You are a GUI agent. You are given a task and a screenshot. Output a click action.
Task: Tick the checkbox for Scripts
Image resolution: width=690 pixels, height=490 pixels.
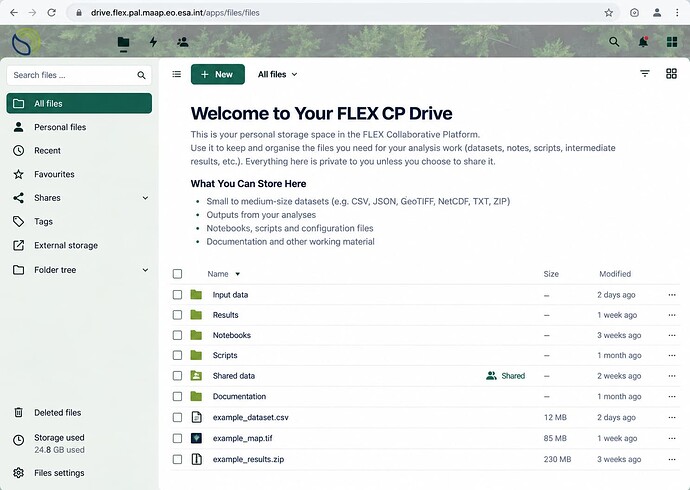coord(177,355)
